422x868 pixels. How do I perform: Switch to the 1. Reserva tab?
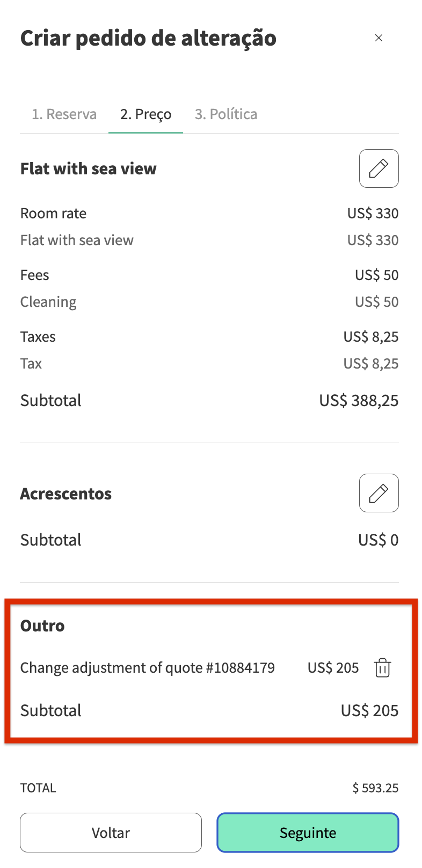click(64, 114)
